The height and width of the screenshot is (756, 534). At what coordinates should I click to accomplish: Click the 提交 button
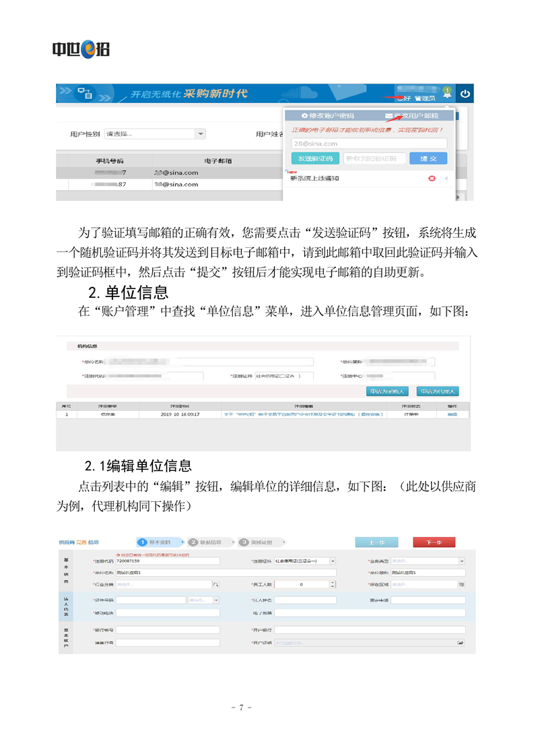point(428,158)
